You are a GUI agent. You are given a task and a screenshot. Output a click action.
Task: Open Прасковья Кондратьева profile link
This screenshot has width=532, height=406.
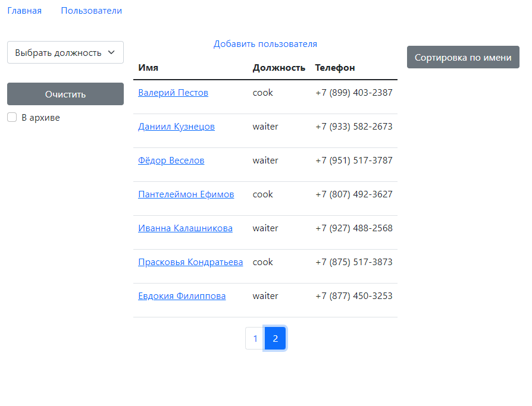(190, 262)
